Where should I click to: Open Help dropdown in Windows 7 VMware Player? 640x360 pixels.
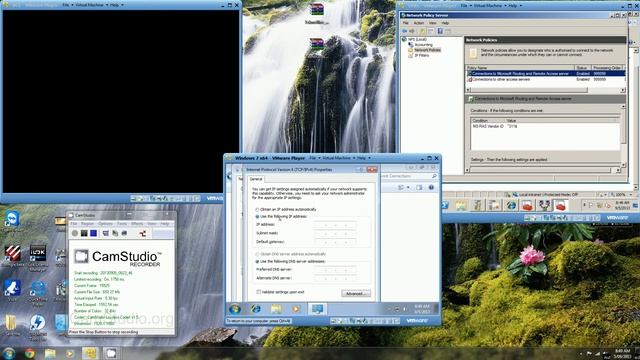363,158
